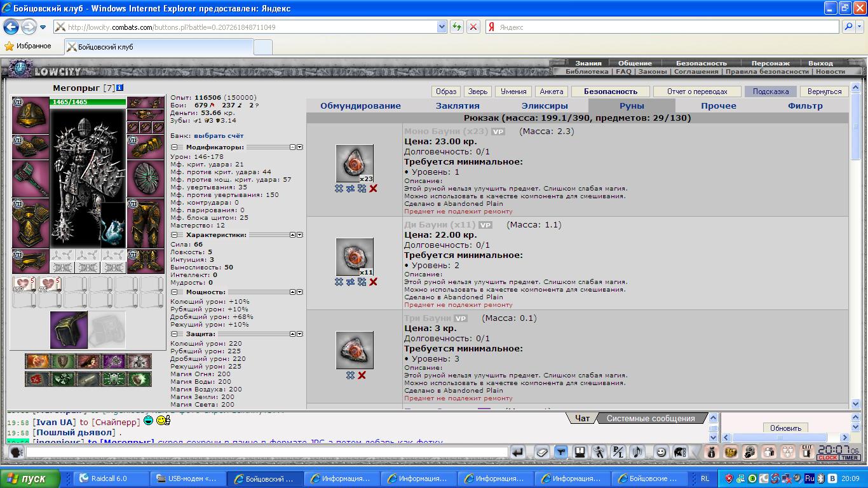Click the equipped hammer weapon slot
Screen dimensions: 868x488
[x=30, y=179]
